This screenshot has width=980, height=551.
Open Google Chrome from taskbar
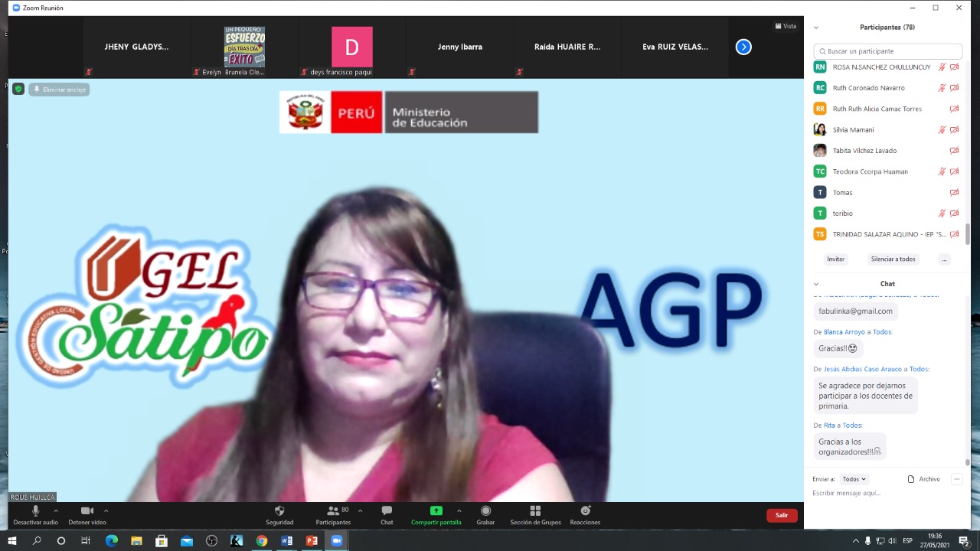(x=261, y=540)
